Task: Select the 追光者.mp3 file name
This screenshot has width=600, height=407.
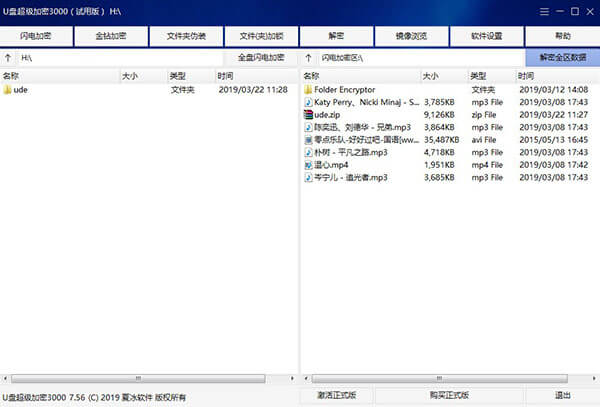Action: click(x=351, y=177)
